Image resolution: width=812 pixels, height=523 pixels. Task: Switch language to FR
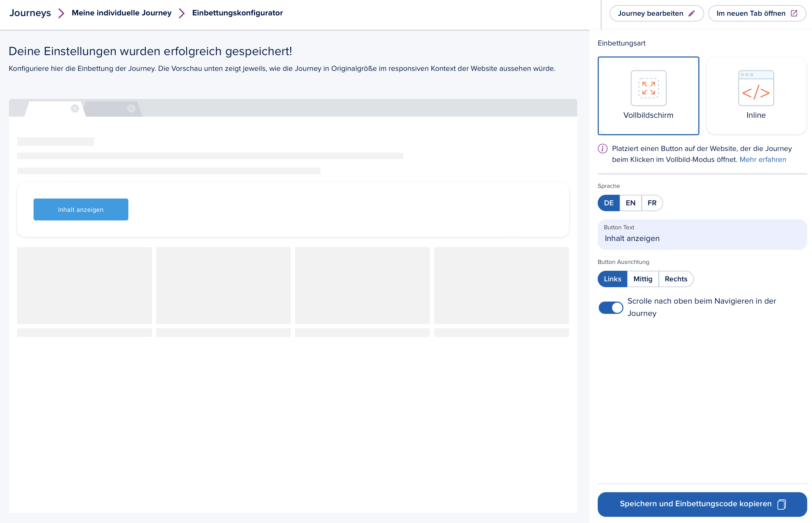(652, 203)
